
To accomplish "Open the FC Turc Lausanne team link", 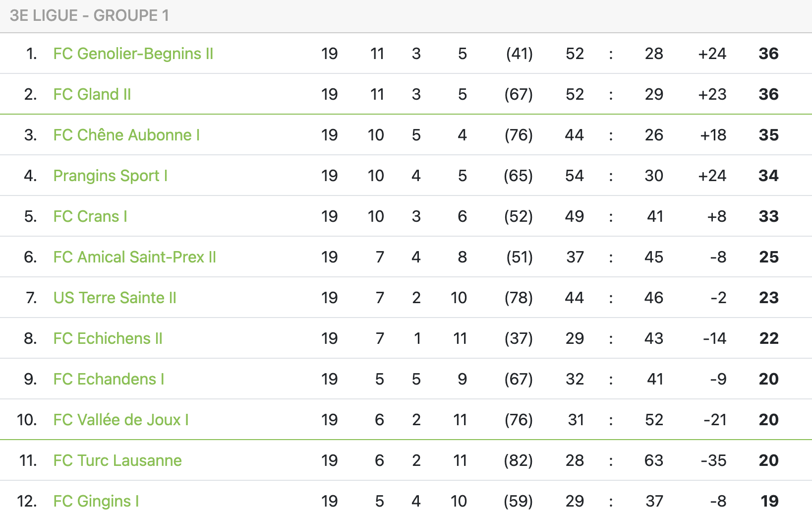I will tap(117, 460).
